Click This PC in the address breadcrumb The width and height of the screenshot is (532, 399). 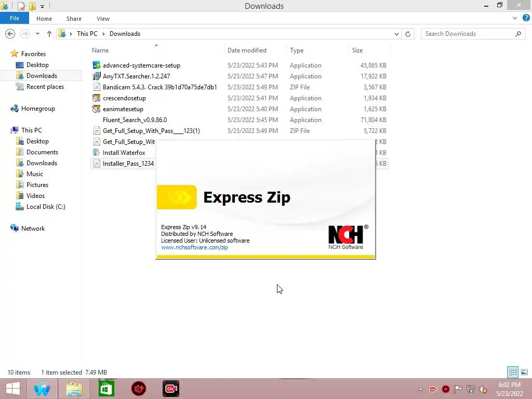[87, 34]
